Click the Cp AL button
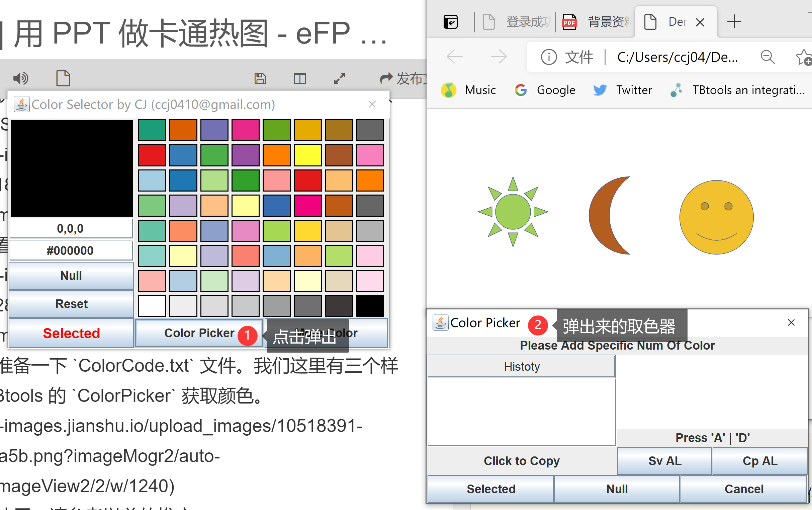The image size is (812, 510). 760,461
